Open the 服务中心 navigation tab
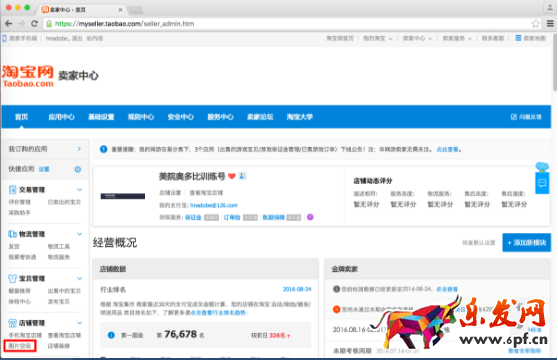 pos(220,117)
